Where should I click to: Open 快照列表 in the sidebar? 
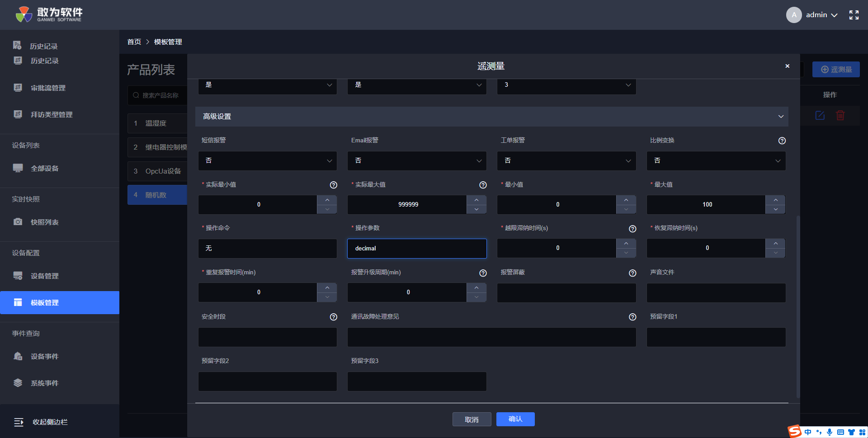click(44, 222)
